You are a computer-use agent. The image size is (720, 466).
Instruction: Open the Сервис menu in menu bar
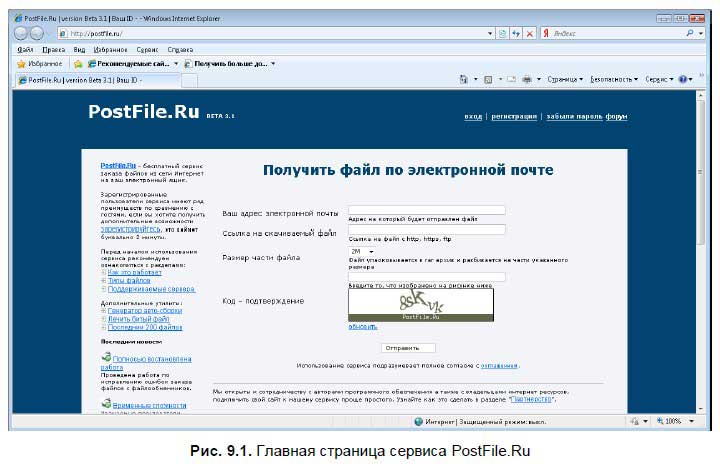pos(147,48)
